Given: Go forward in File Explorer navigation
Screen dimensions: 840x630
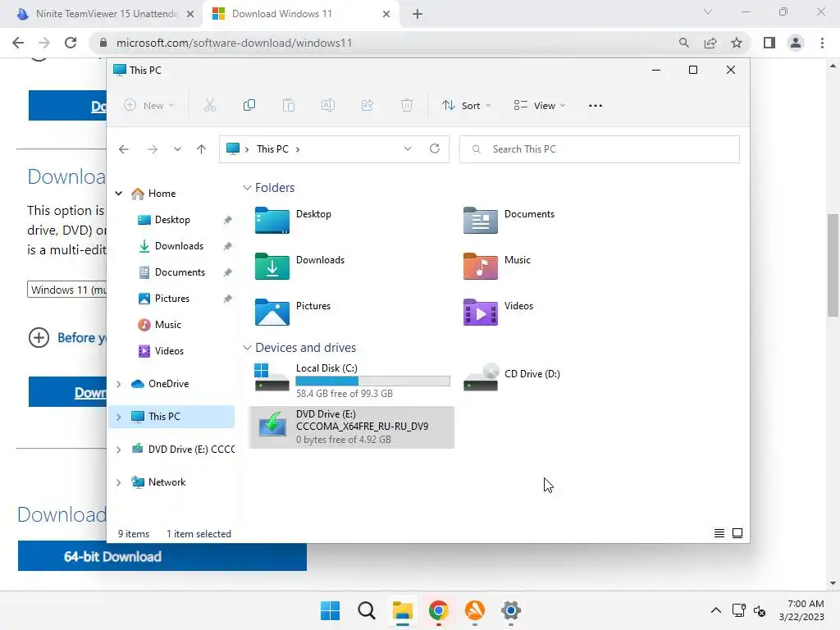Looking at the screenshot, I should tap(153, 149).
